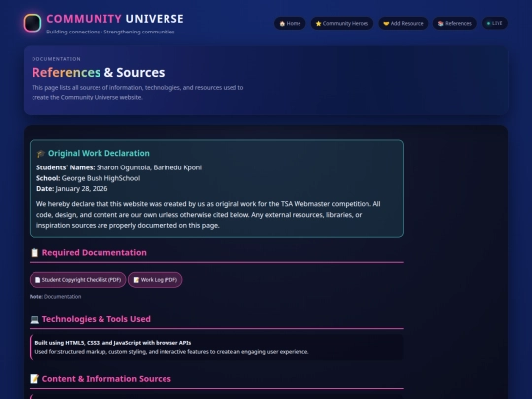Click the graduation cap icon

[x=41, y=154]
